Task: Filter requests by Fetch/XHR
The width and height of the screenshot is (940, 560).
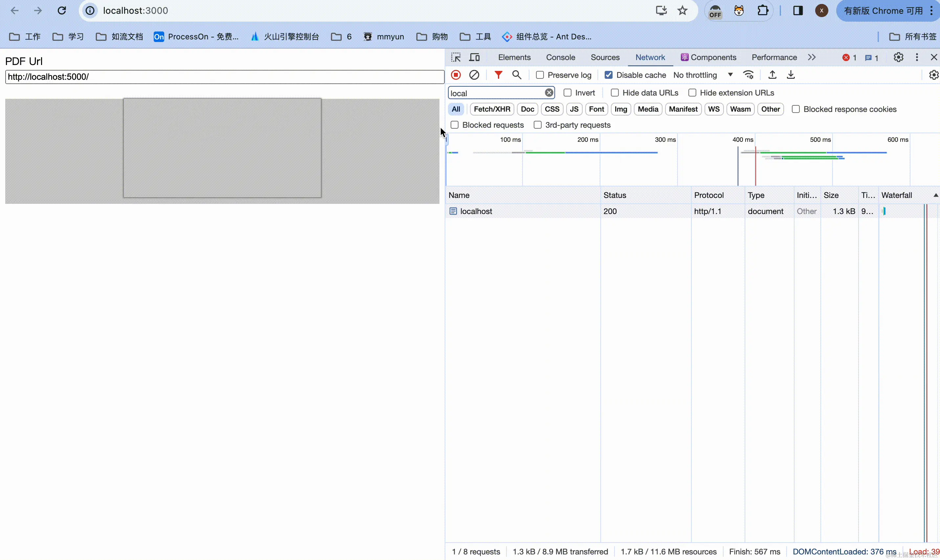Action: tap(492, 109)
